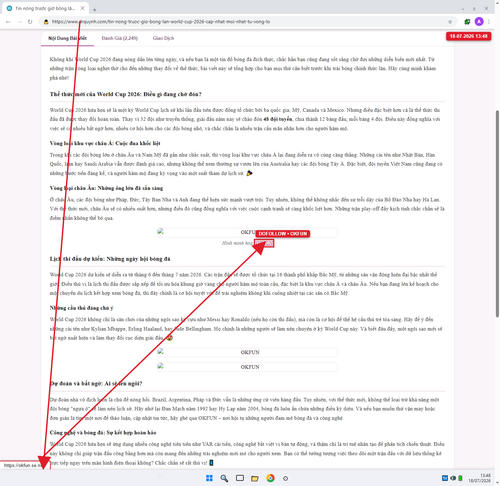The image size is (500, 486).
Task: Click the heading 'Thể thức mới của World Cup 2026'
Action: click(126, 94)
